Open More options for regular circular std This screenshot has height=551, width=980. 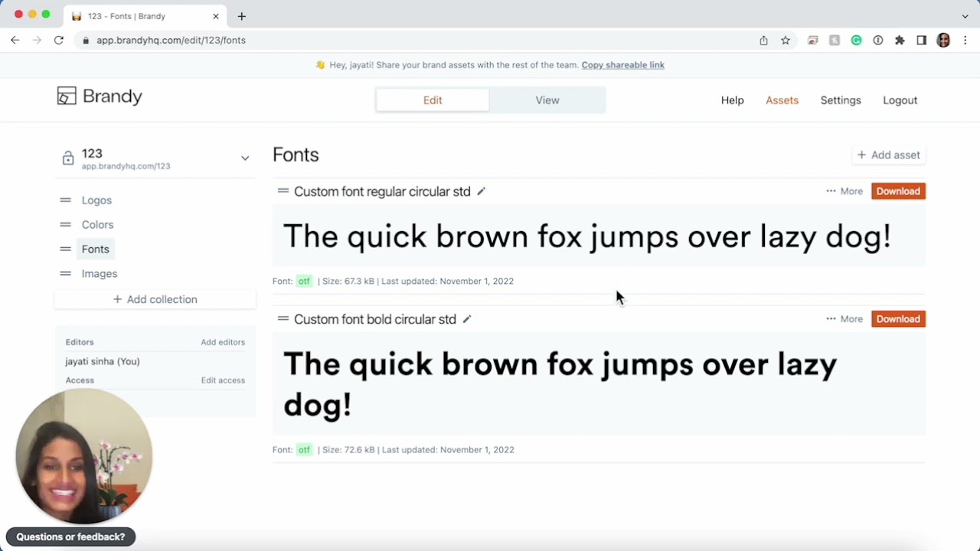(x=844, y=191)
